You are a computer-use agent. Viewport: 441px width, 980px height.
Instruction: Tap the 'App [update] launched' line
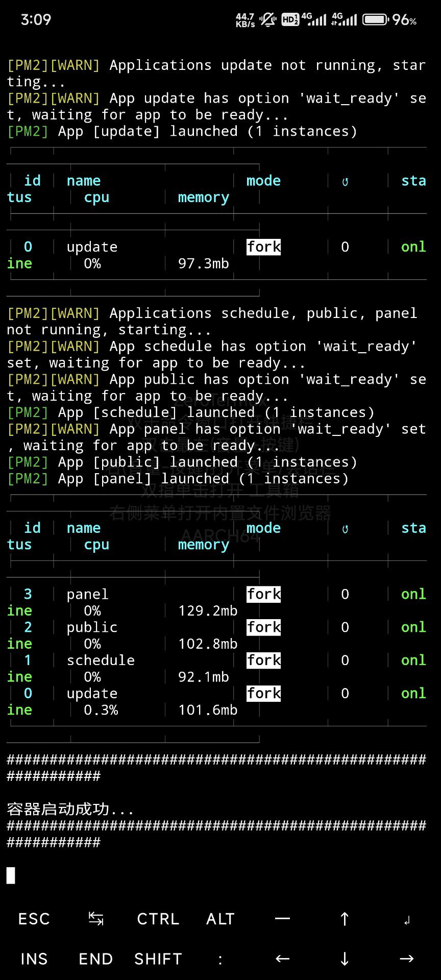pos(182,131)
